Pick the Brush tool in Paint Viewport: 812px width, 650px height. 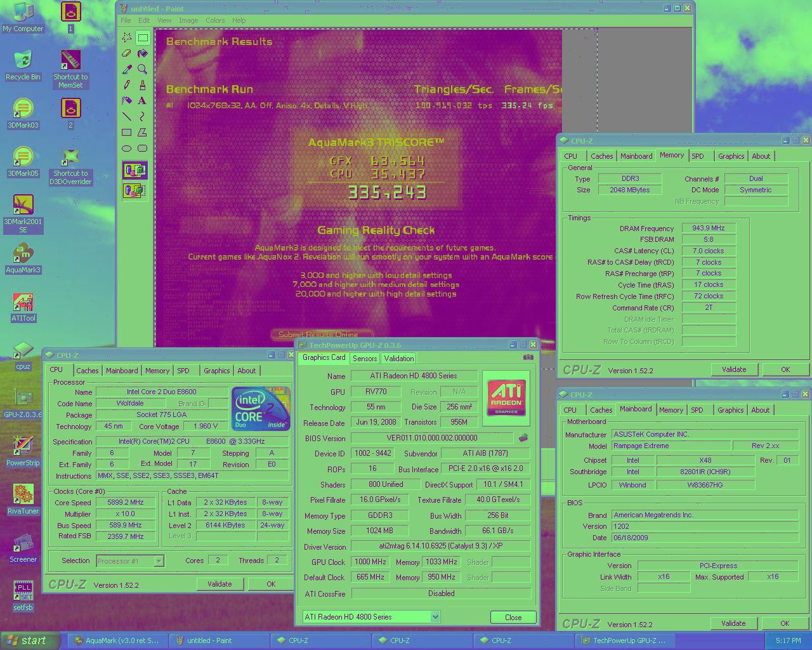point(143,84)
